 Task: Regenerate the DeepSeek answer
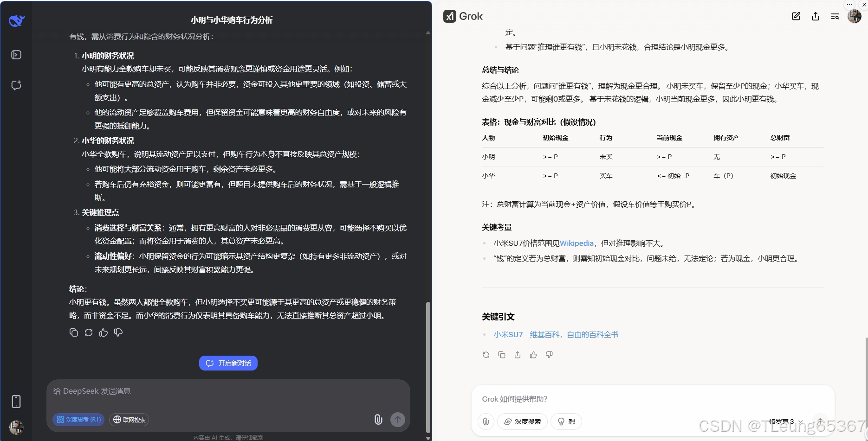[89, 332]
